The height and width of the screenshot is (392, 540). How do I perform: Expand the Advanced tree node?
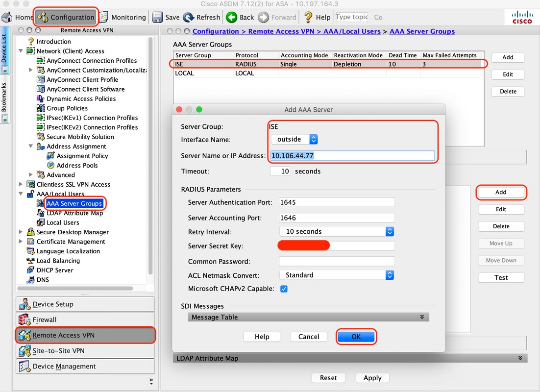point(31,175)
